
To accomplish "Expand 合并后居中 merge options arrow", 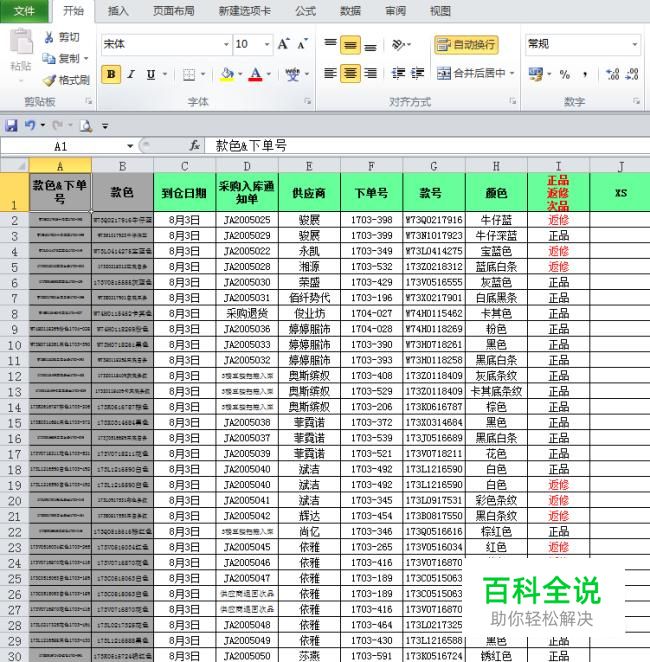I will click(x=512, y=73).
